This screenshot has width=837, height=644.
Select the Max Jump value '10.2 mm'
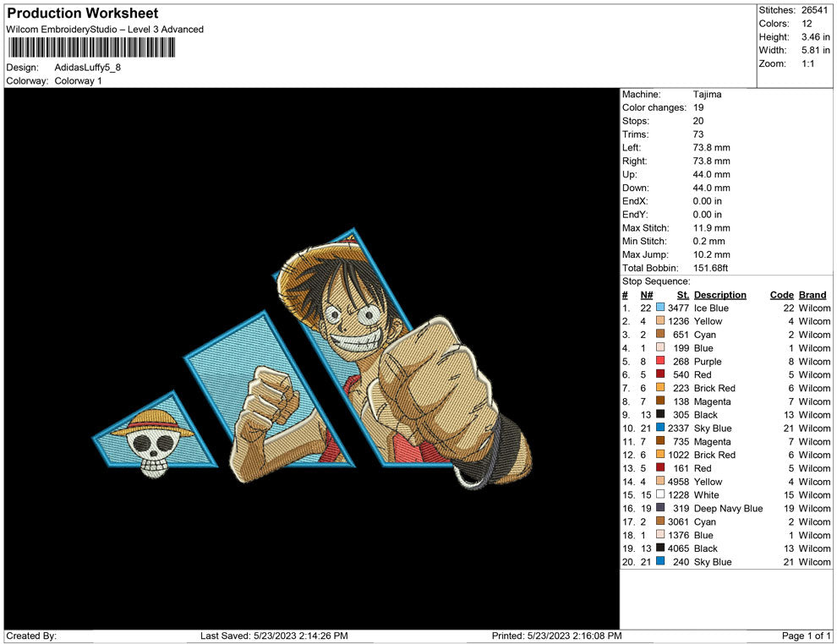point(712,254)
